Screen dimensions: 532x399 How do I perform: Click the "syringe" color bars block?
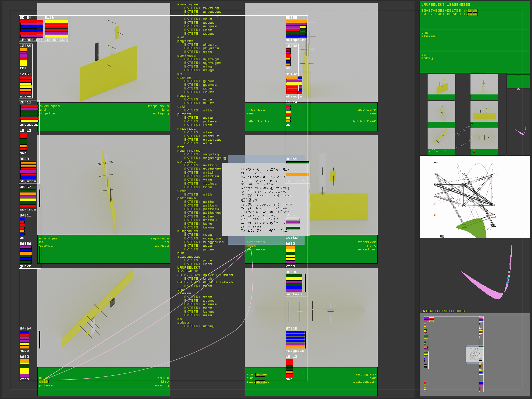[28, 198]
